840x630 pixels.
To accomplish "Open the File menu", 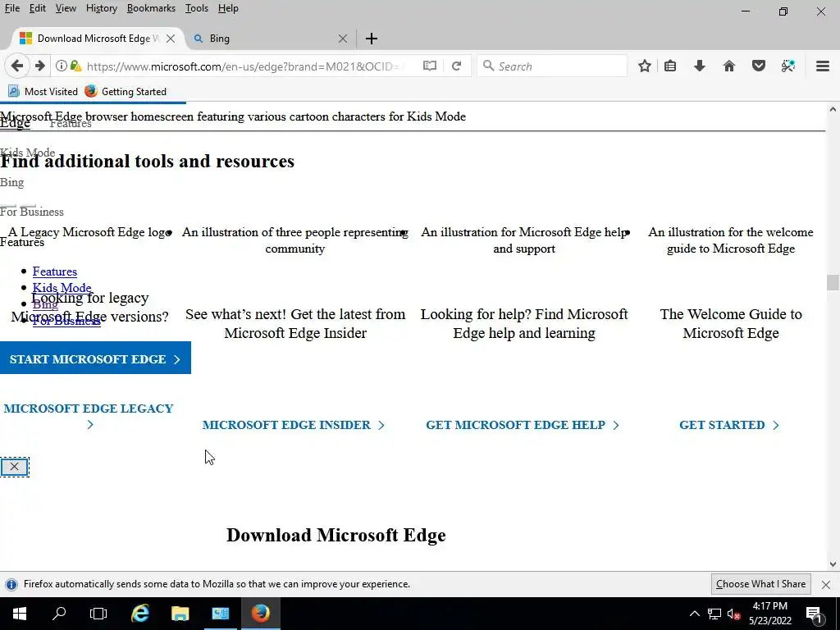I will [x=11, y=8].
